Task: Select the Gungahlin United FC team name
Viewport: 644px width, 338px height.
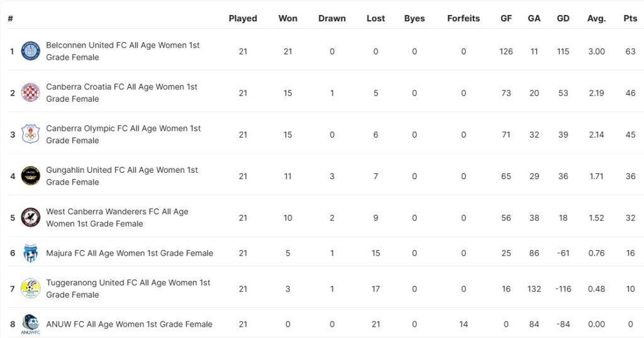Action: click(121, 176)
